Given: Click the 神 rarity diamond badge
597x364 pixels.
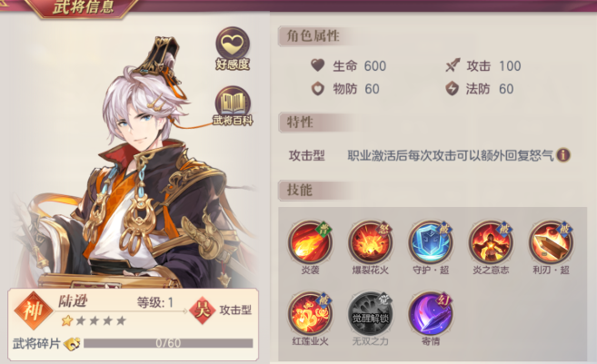Looking at the screenshot, I should click(34, 310).
